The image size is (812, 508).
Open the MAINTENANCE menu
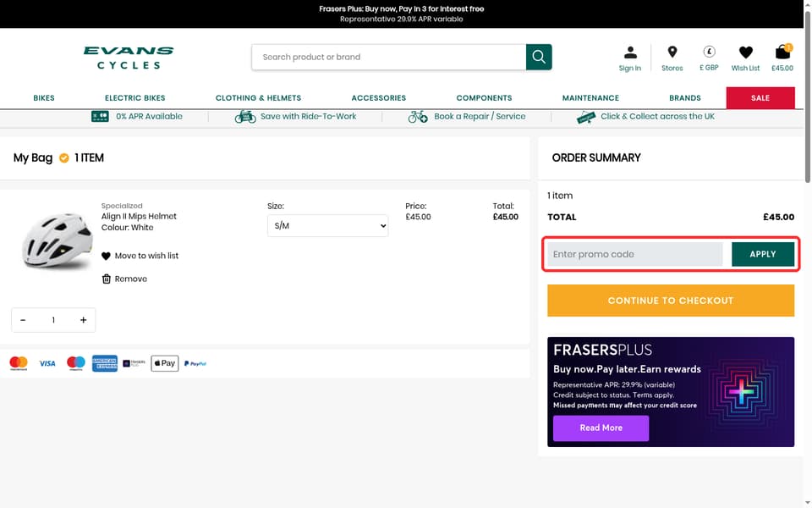[591, 98]
